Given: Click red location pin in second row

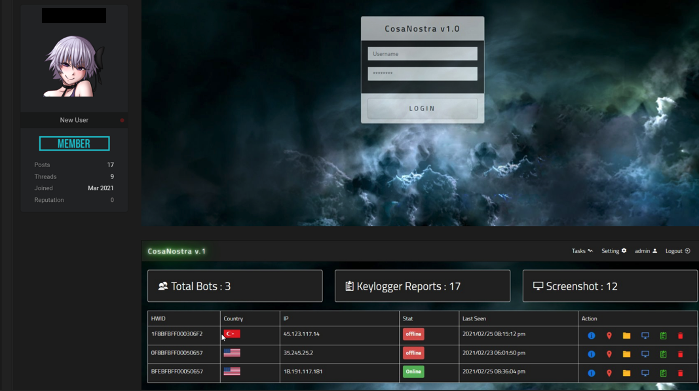Looking at the screenshot, I should point(609,354).
